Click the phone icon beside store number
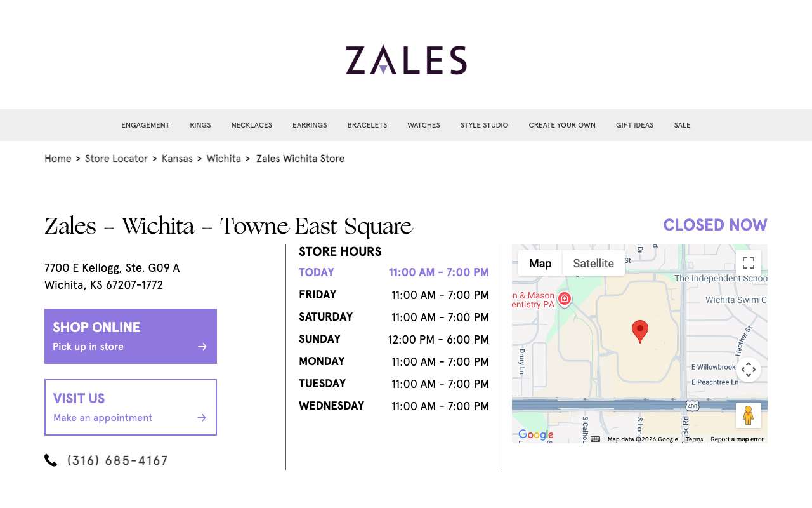812x508 pixels. pos(51,460)
